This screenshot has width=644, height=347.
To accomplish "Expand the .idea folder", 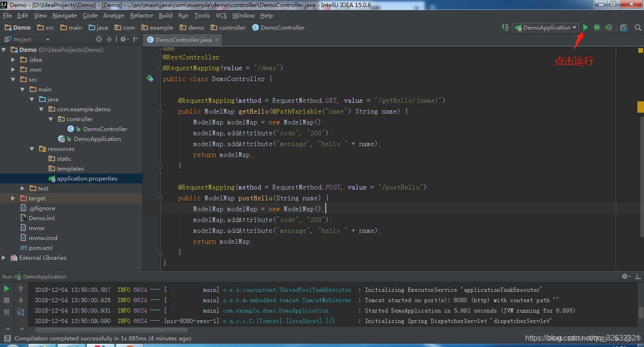I will pyautogui.click(x=13, y=59).
